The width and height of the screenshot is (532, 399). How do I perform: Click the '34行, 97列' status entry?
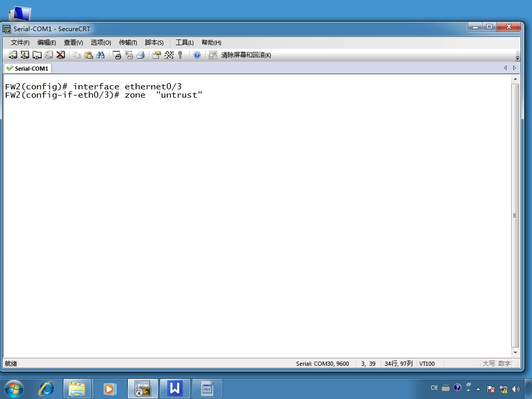(398, 364)
